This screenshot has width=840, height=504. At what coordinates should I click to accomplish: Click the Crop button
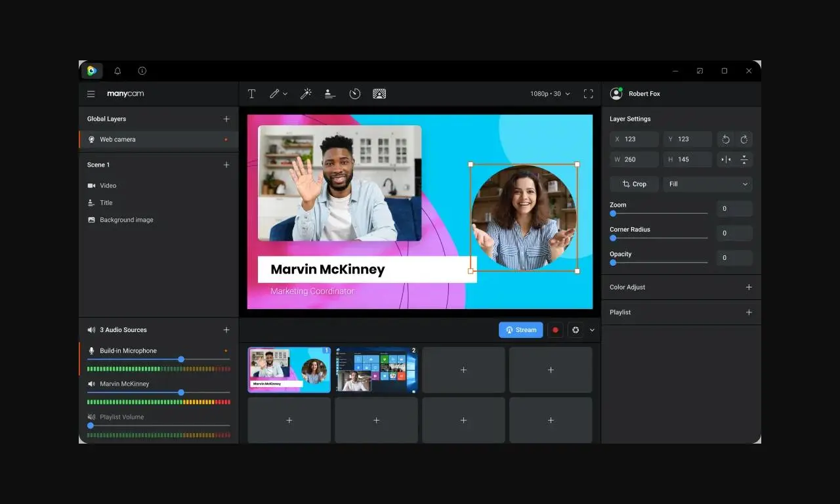pyautogui.click(x=634, y=184)
